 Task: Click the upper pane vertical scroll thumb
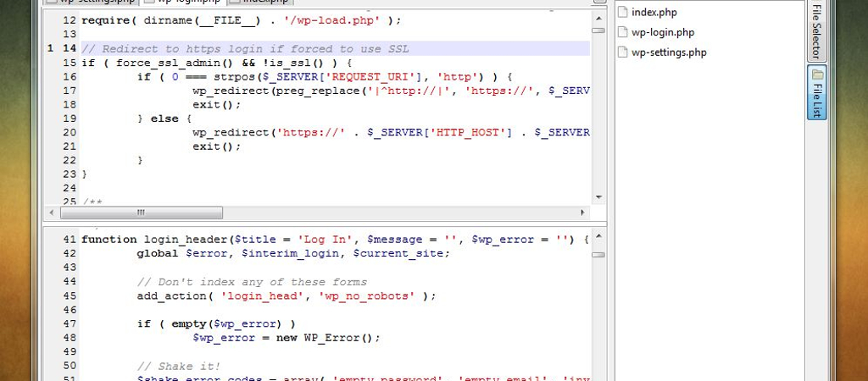(598, 30)
